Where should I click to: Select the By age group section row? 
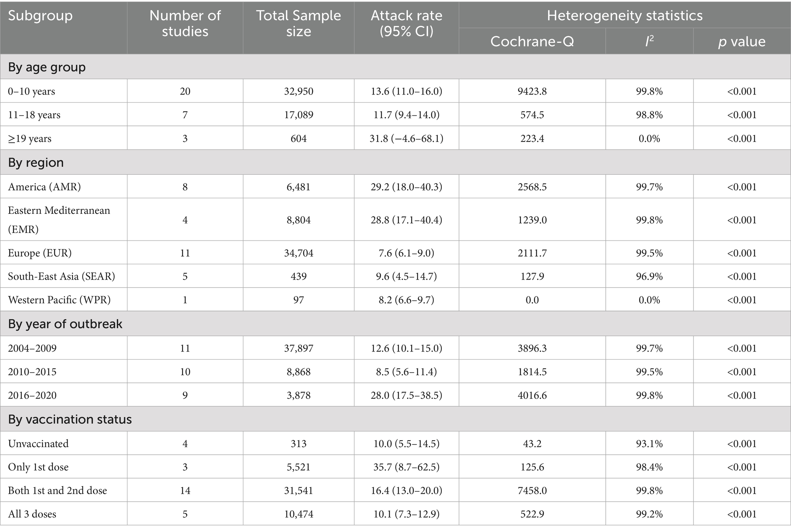47,67
